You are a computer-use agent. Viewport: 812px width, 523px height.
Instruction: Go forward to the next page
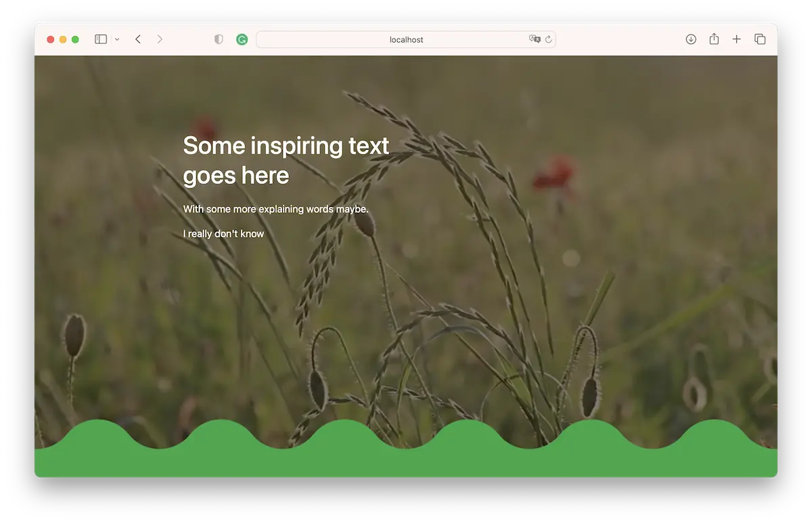coord(160,39)
